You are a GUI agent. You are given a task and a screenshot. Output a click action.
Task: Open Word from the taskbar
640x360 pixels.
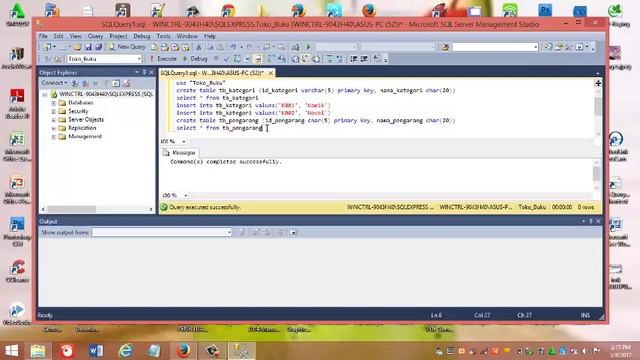tap(96, 351)
